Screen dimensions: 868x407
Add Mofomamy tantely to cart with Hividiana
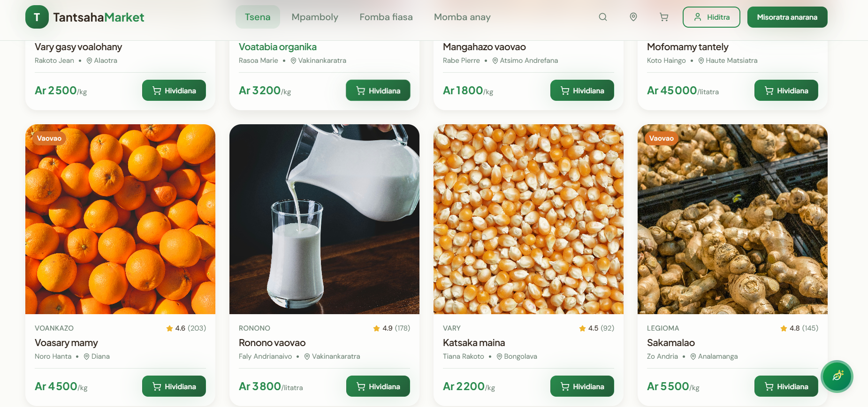tap(786, 90)
